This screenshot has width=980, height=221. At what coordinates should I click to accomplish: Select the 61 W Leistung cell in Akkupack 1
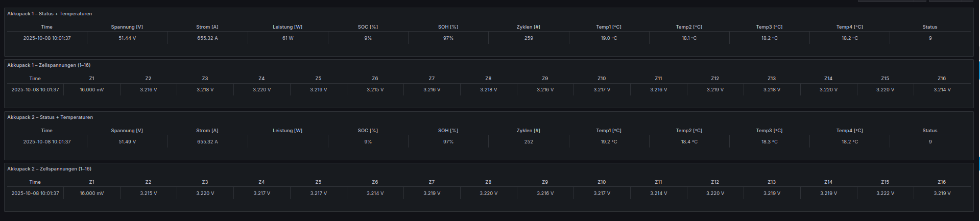(288, 38)
